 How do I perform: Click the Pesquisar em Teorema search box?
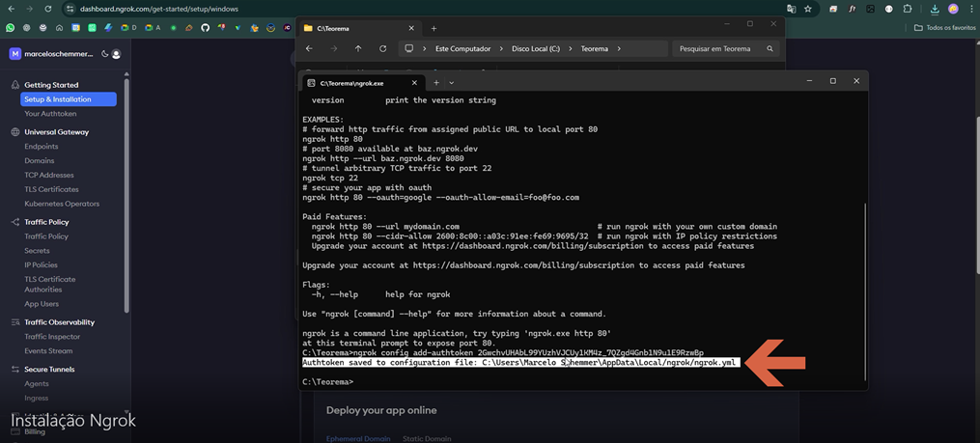[726, 48]
